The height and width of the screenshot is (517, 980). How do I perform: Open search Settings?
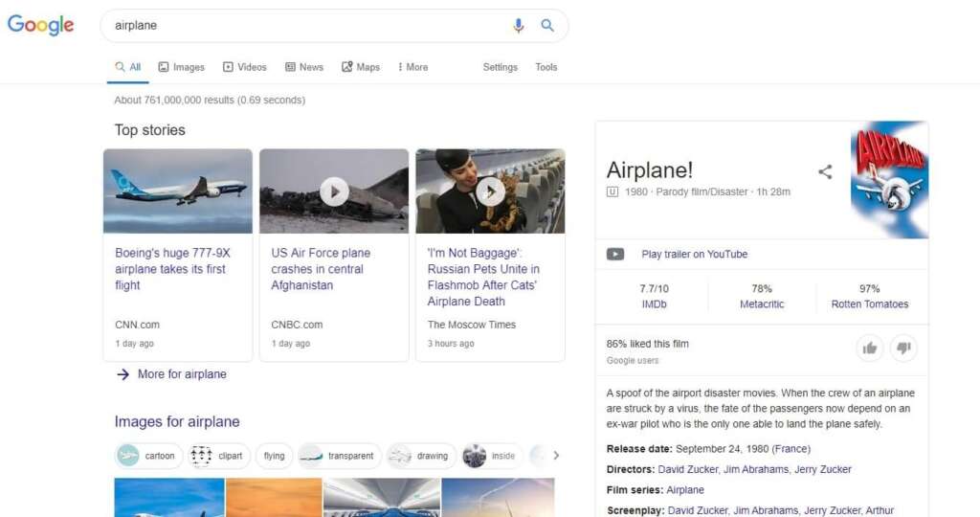click(500, 67)
